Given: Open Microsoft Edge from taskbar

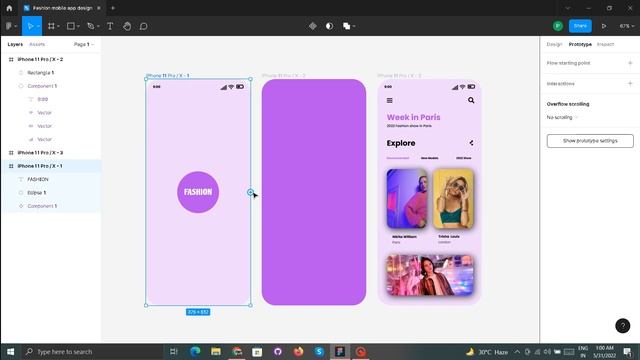Looking at the screenshot, I should [x=195, y=351].
